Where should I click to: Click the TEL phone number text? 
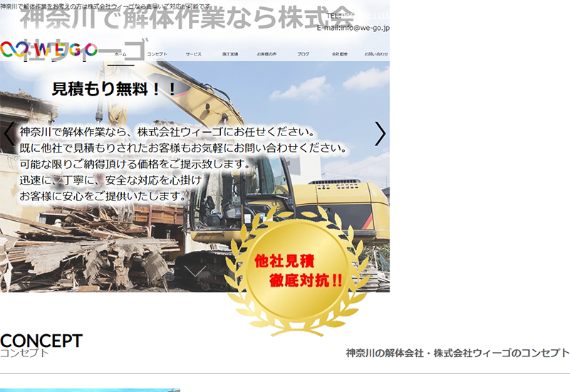[358, 16]
